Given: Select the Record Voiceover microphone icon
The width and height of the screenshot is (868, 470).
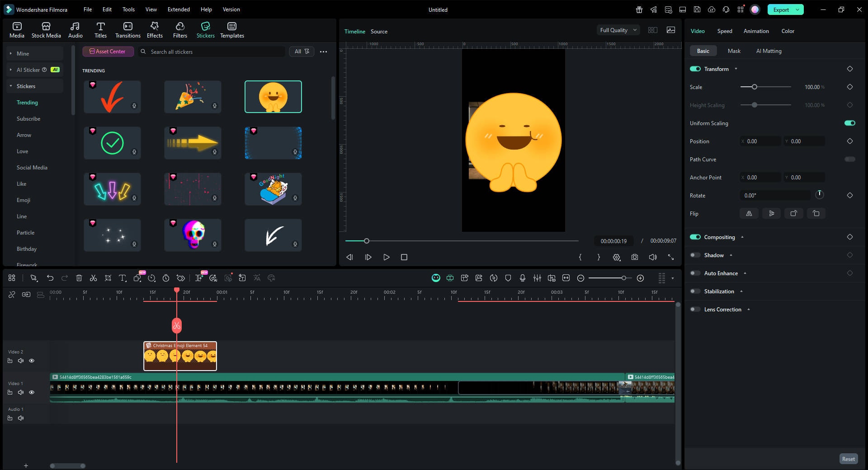Looking at the screenshot, I should coord(522,278).
